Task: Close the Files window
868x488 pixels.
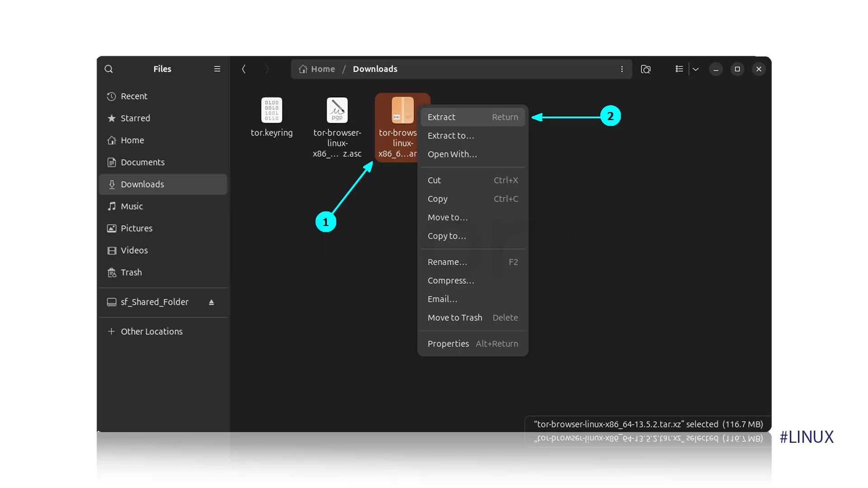Action: coord(759,69)
